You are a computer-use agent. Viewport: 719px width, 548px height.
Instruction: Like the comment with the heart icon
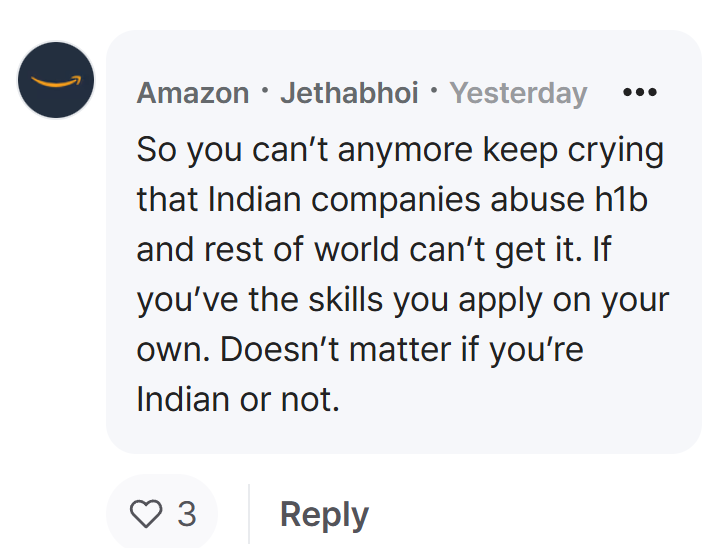[x=146, y=514]
